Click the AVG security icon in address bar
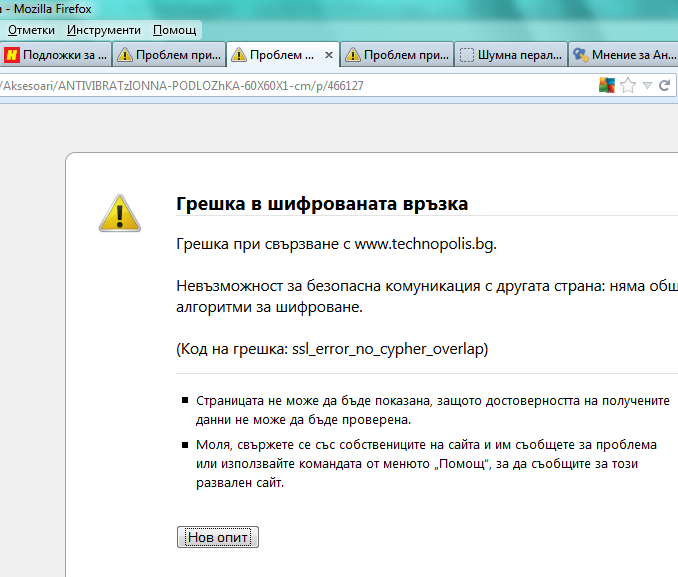Viewport: 678px width, 577px height. coord(607,85)
